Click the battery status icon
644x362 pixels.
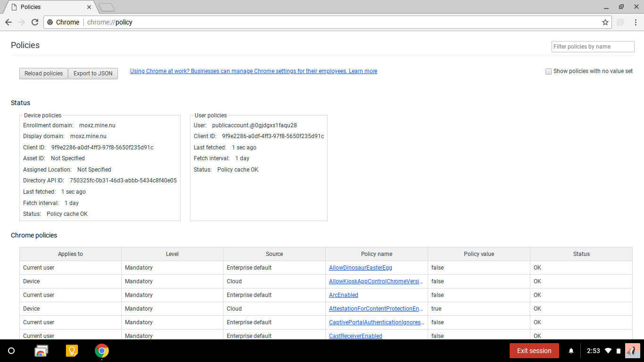tap(619, 351)
